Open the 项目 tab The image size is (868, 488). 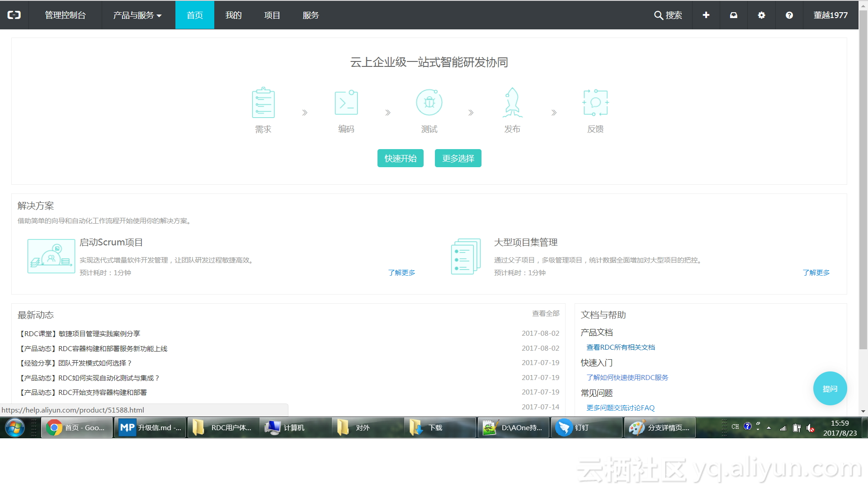(272, 15)
